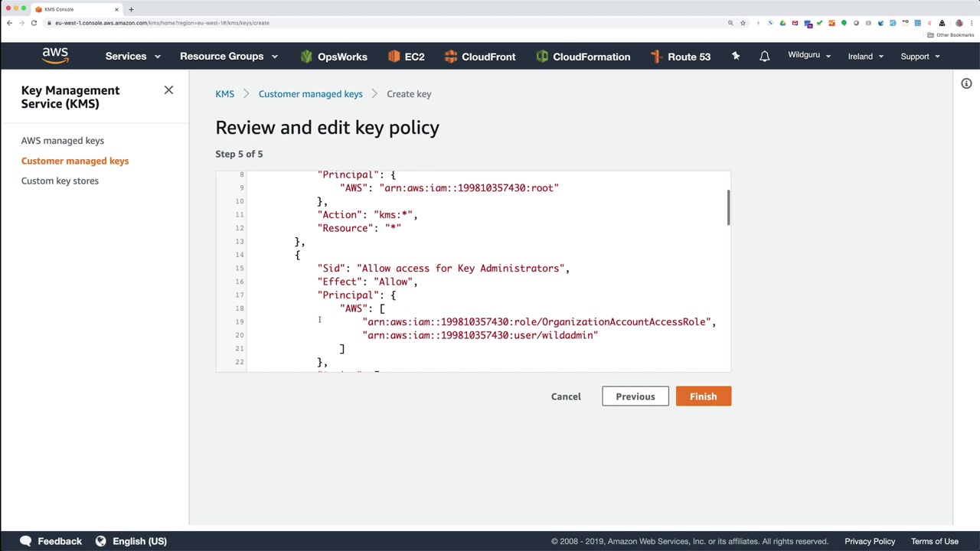Click the language globe icon
Image resolution: width=980 pixels, height=551 pixels.
(100, 541)
